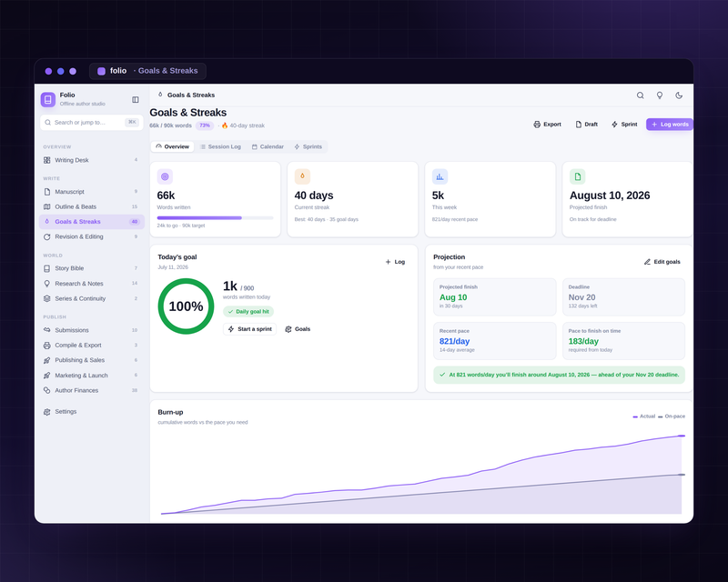Click the words written progress bar
Screen dimensions: 728x582
[x=215, y=217]
